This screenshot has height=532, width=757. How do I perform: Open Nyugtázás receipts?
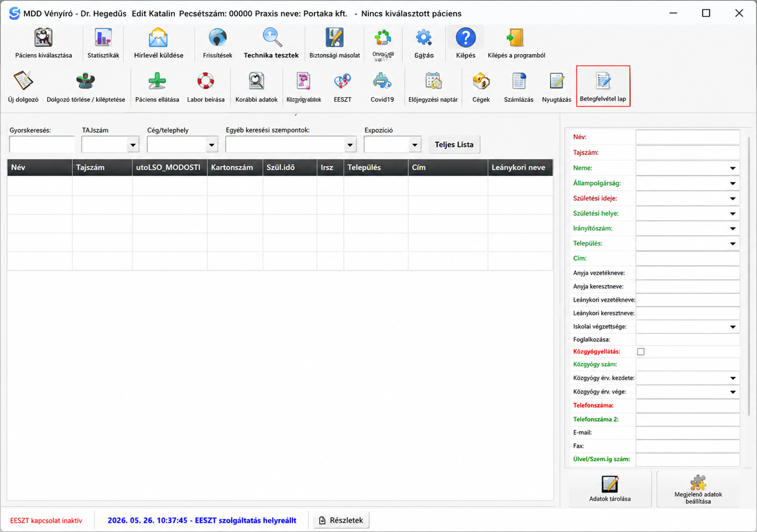pos(557,88)
